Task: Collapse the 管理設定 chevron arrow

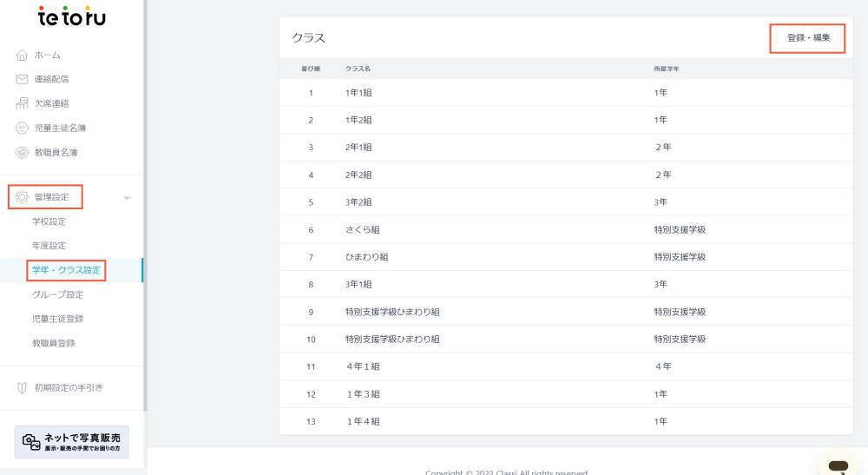Action: coord(127,197)
